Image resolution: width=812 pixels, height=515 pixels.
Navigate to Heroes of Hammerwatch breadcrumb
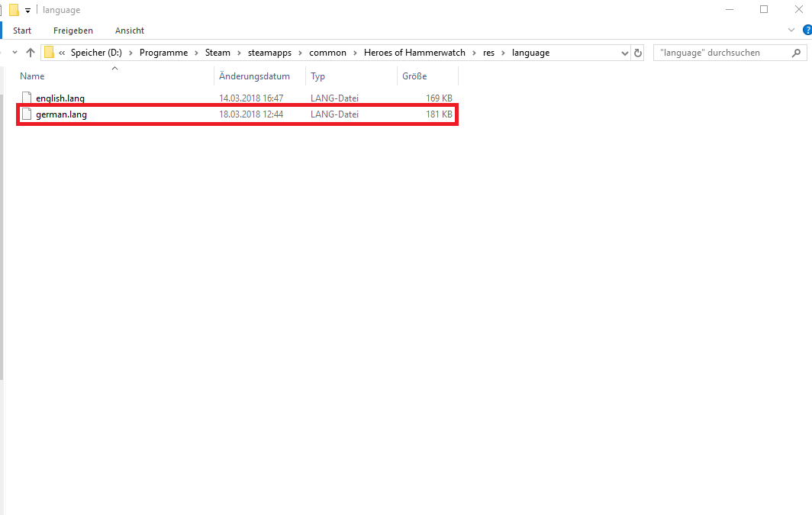click(x=415, y=53)
